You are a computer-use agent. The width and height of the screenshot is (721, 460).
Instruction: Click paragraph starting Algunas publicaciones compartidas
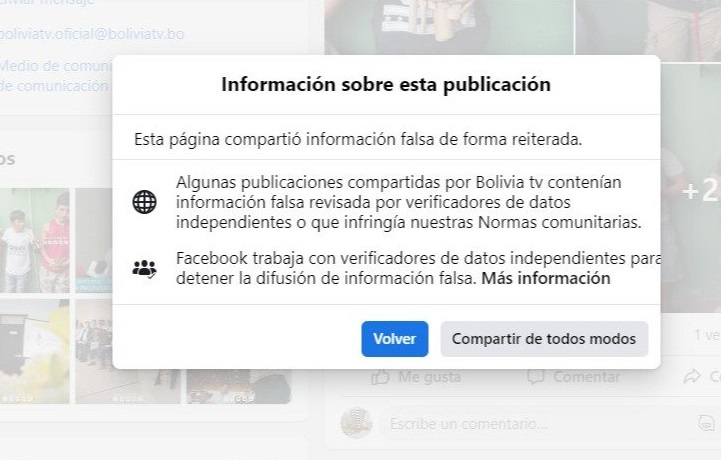coord(408,202)
